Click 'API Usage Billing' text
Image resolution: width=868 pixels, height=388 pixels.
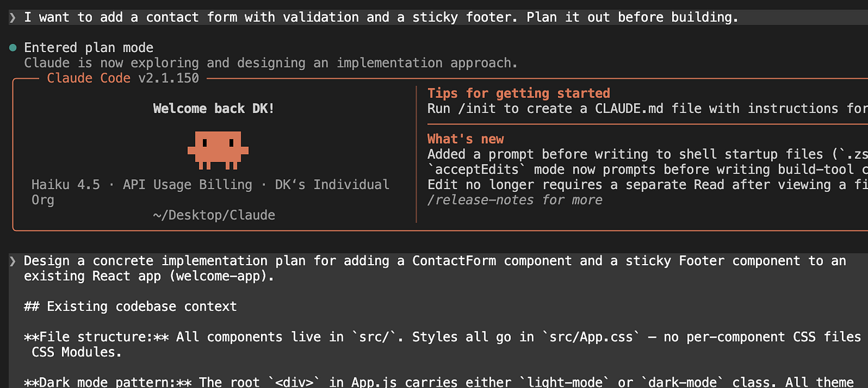click(187, 185)
